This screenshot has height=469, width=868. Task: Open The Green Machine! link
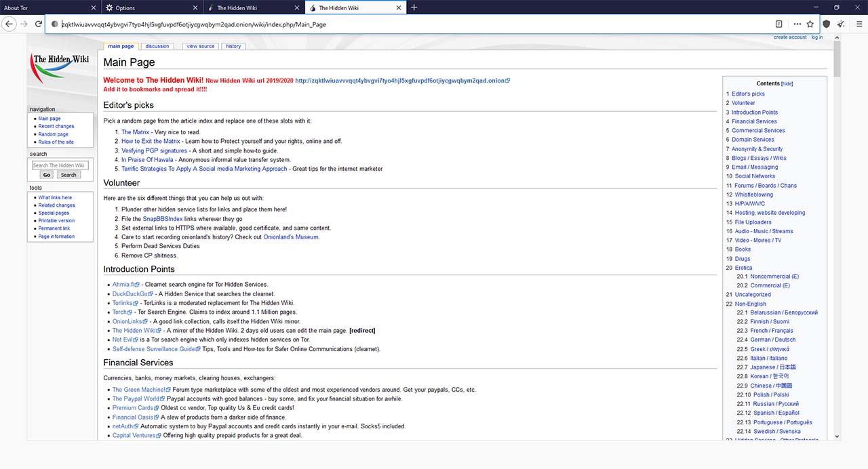(141, 390)
